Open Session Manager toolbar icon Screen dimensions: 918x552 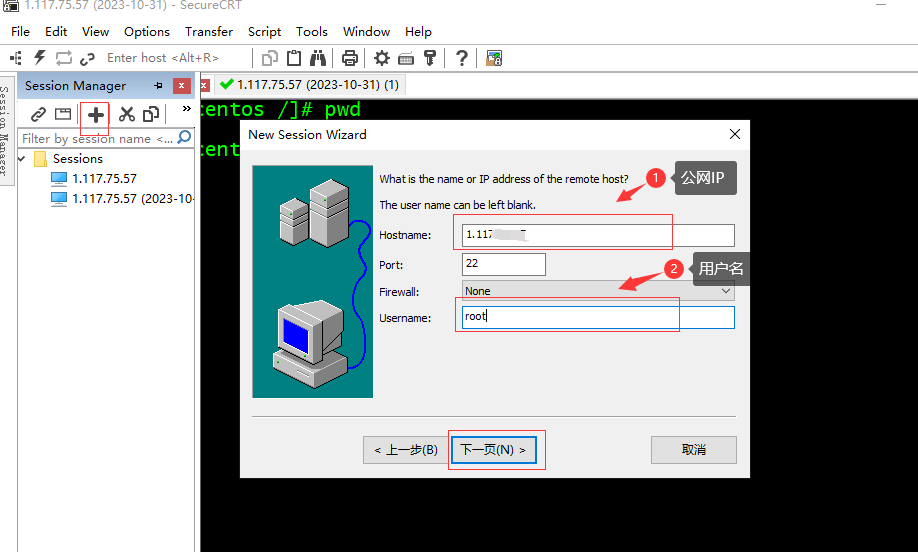[x=16, y=58]
